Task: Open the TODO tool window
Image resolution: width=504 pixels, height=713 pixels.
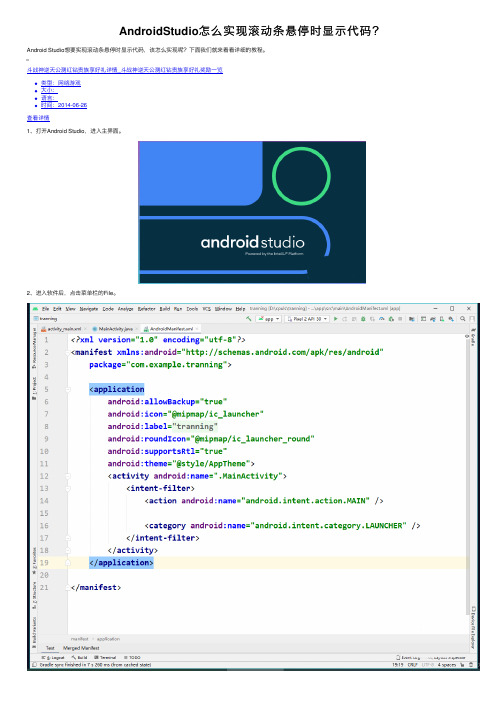Action: 132,658
